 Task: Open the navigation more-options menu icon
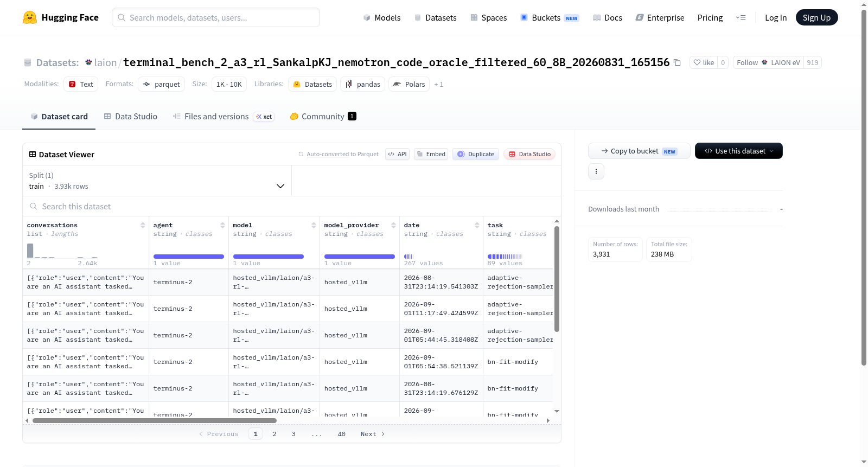coord(741,17)
